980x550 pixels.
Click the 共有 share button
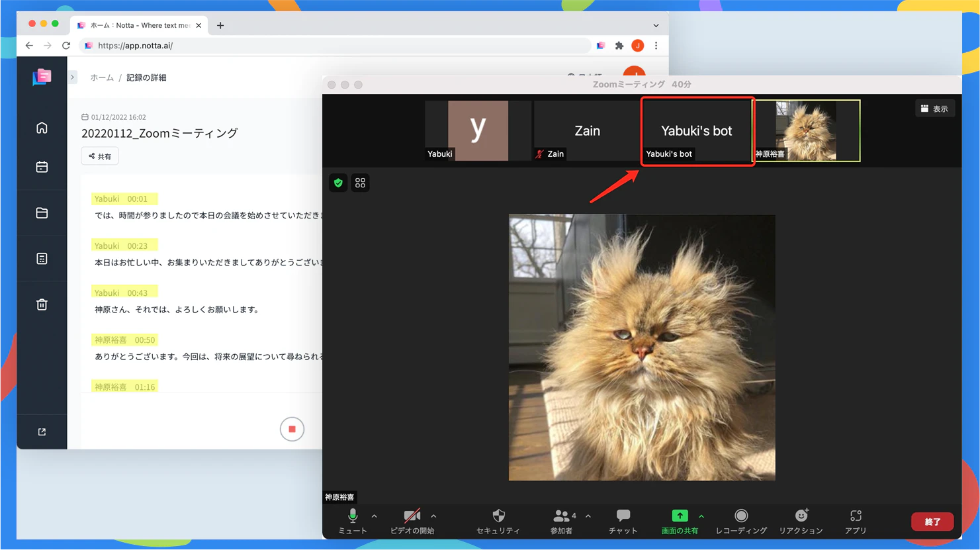(100, 156)
